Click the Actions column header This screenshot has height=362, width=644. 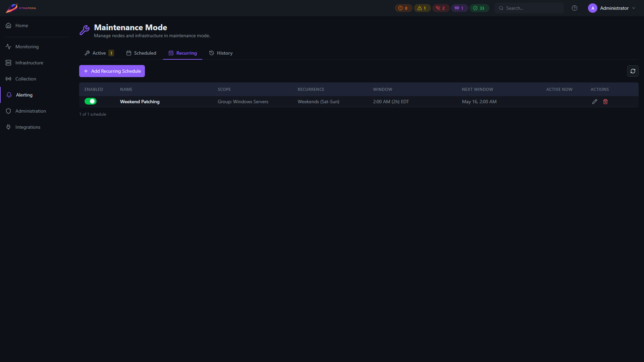click(600, 89)
